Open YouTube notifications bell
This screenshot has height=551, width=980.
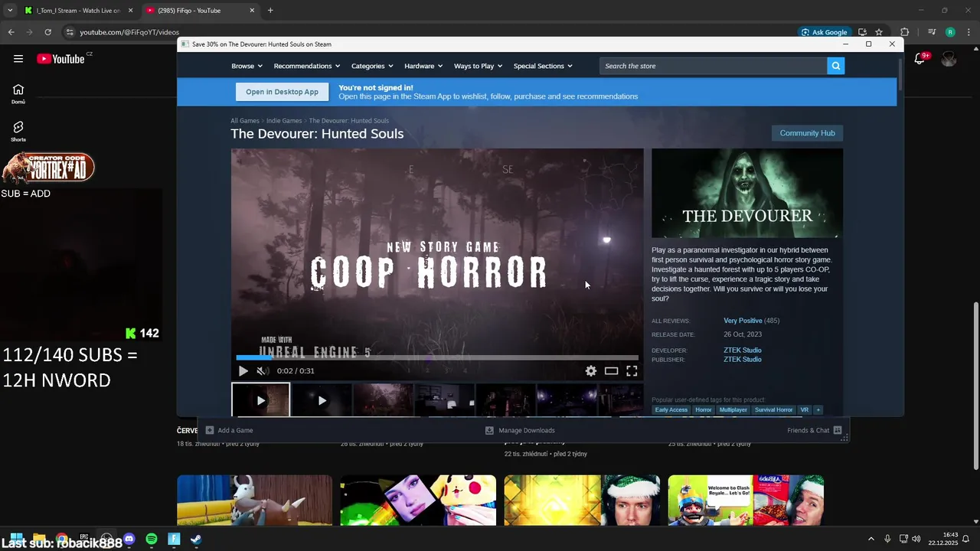tap(921, 59)
